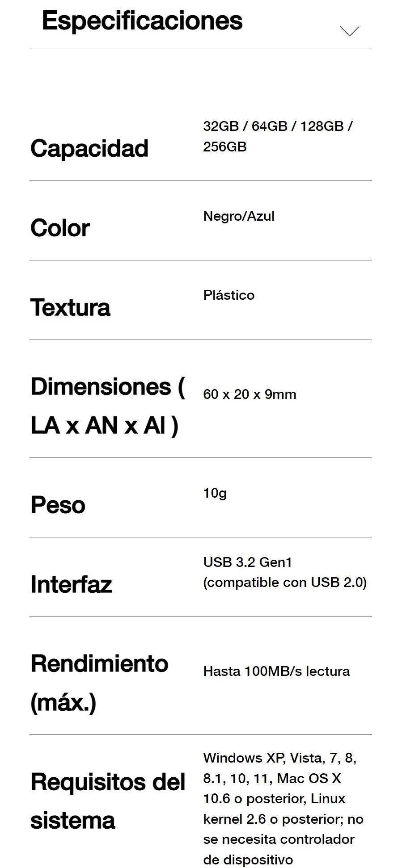Select the Rendimiento (máx.) row label
This screenshot has height=868, width=402.
[99, 683]
